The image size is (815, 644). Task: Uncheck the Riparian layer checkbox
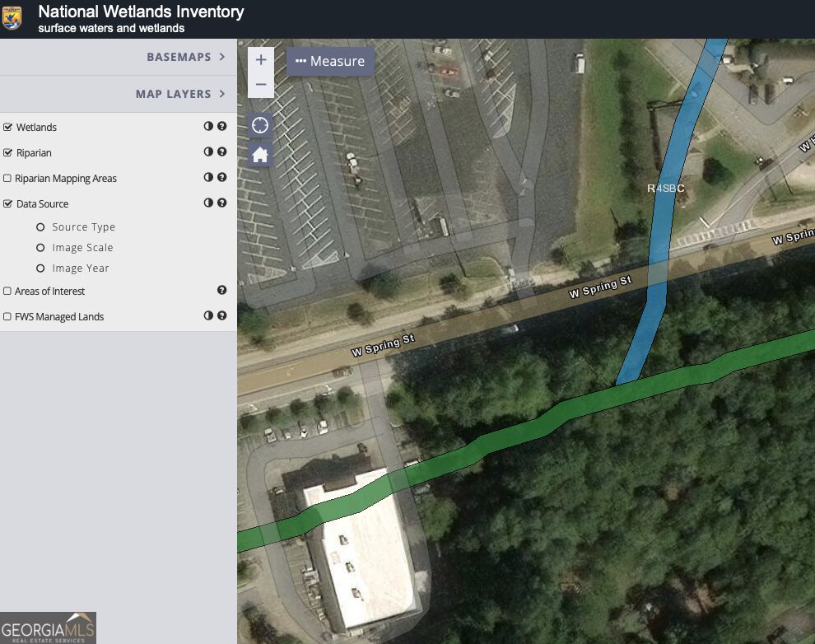pyautogui.click(x=7, y=152)
